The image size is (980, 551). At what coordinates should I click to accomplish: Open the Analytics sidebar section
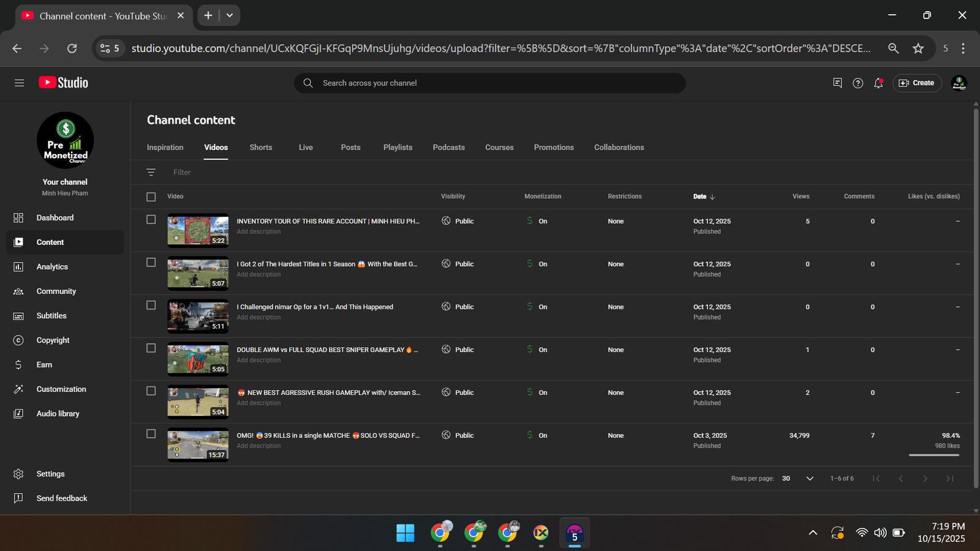click(52, 267)
